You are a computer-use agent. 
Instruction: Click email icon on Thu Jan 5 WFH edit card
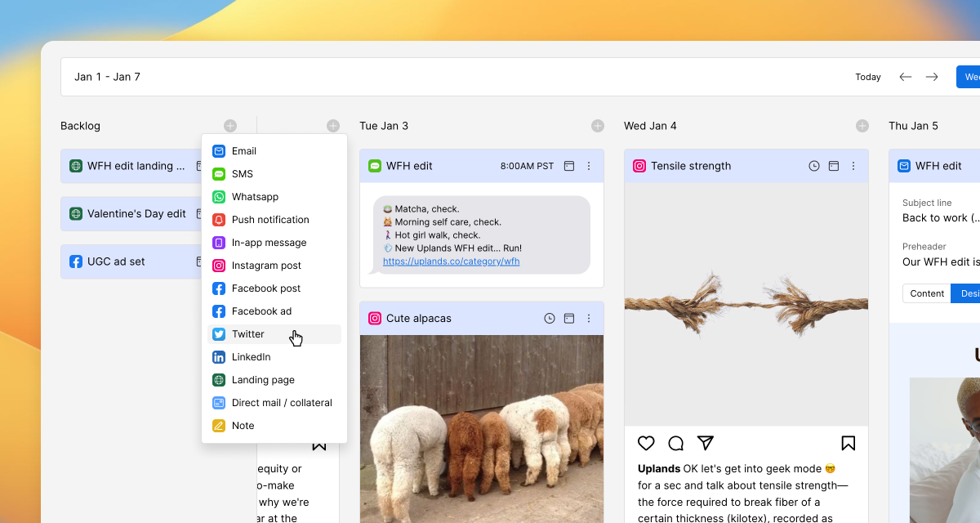(904, 166)
